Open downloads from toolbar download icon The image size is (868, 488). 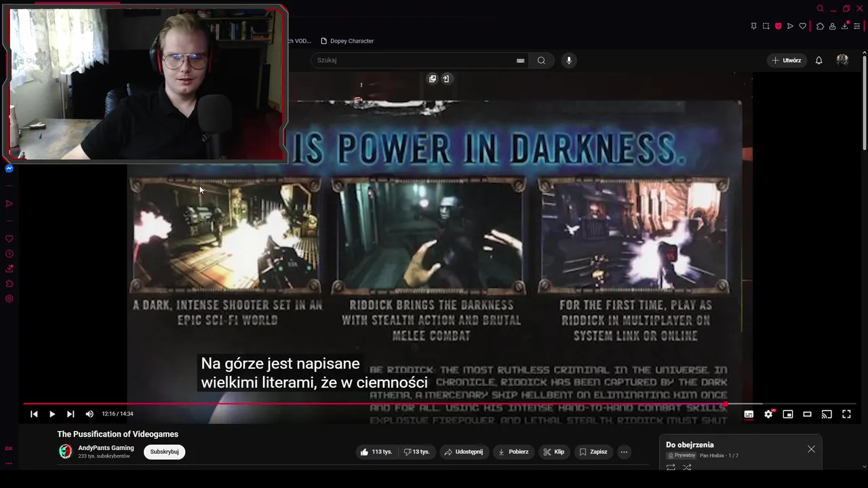(845, 26)
